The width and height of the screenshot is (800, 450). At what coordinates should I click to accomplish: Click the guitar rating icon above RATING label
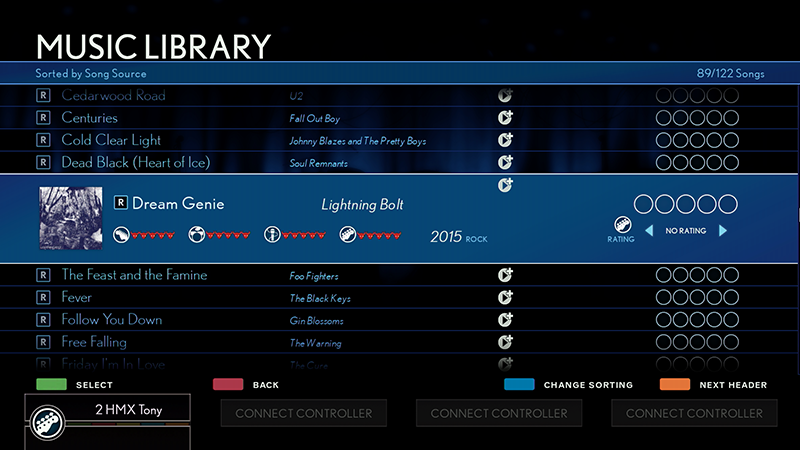[621, 225]
